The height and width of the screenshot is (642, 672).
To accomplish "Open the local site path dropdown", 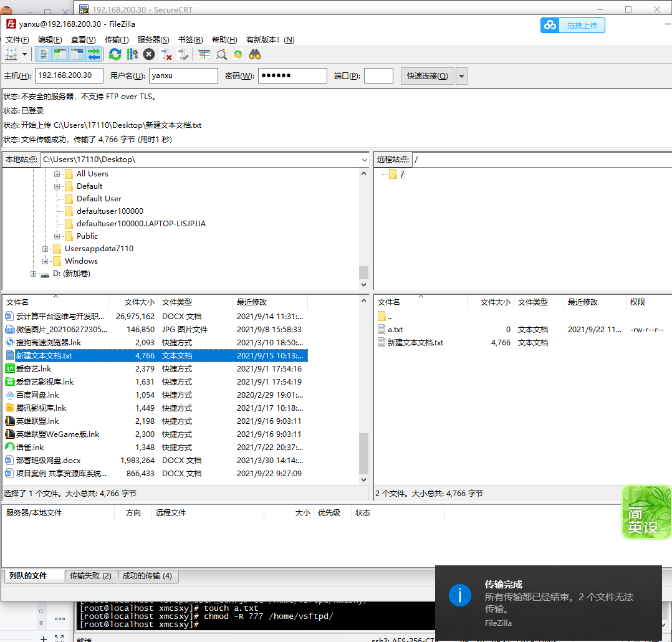I will click(x=364, y=160).
